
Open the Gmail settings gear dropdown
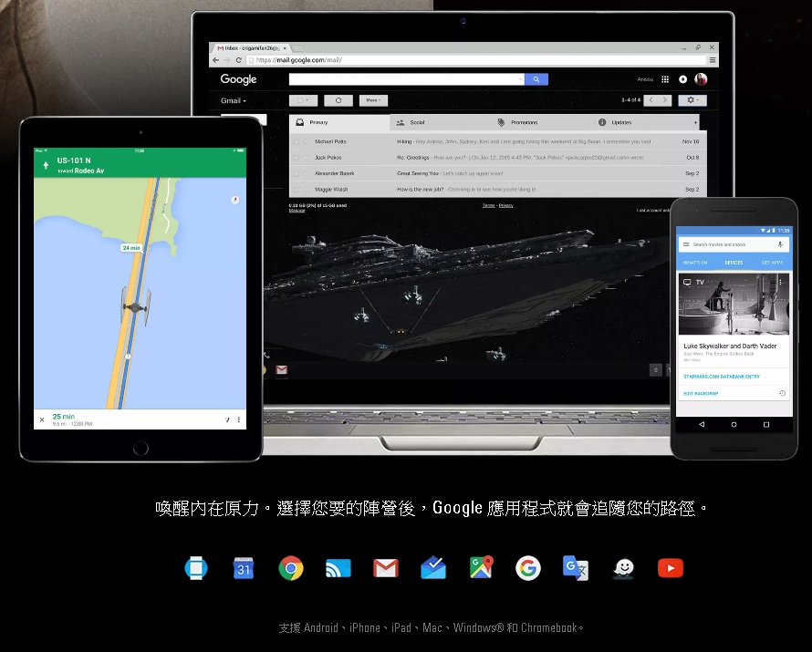pos(693,100)
